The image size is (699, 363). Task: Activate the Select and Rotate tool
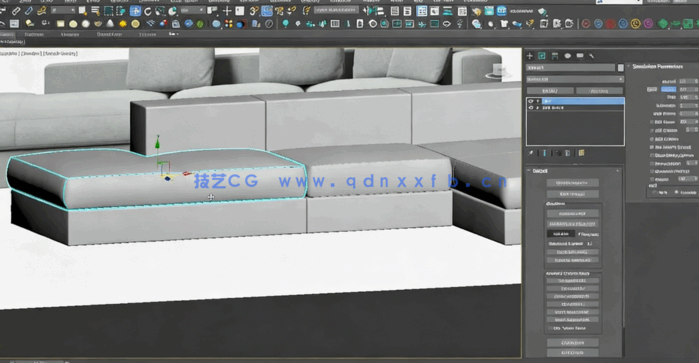coord(147,11)
